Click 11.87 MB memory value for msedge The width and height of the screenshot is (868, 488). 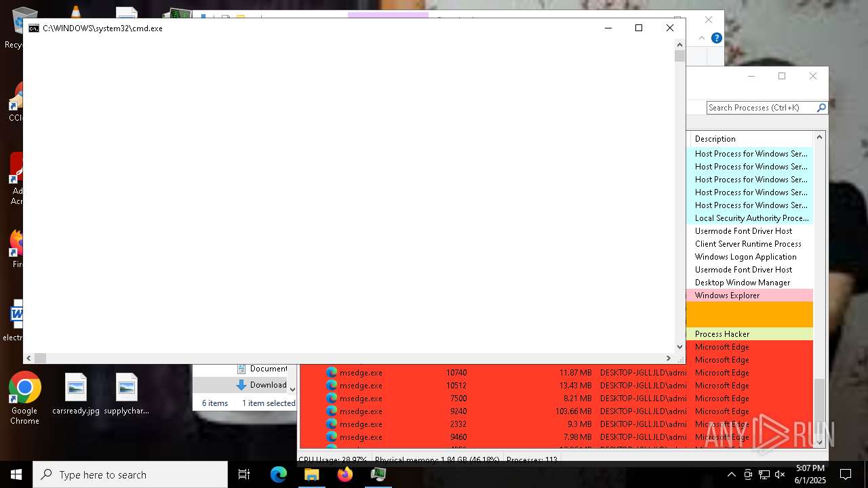pos(576,373)
